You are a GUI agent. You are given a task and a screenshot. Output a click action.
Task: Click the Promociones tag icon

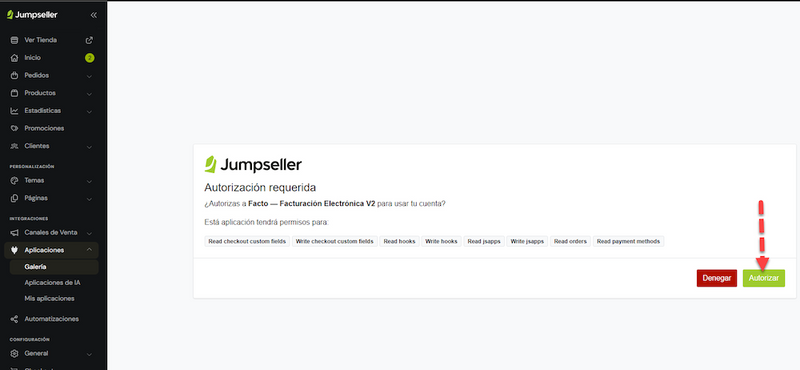coord(14,128)
